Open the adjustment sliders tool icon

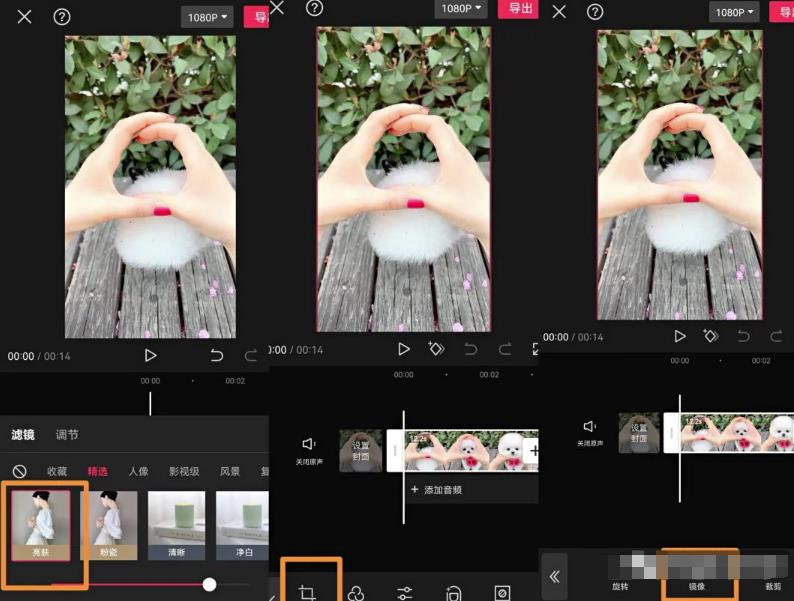405,593
